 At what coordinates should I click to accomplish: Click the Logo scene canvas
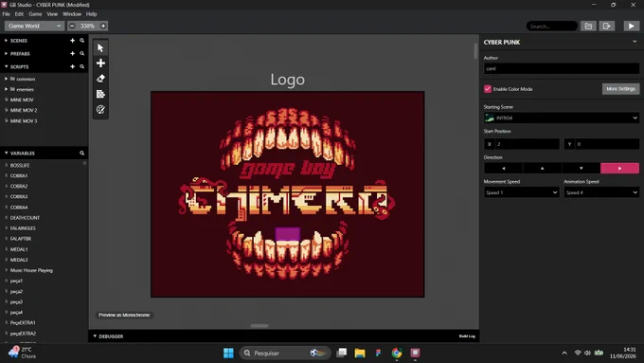[288, 194]
